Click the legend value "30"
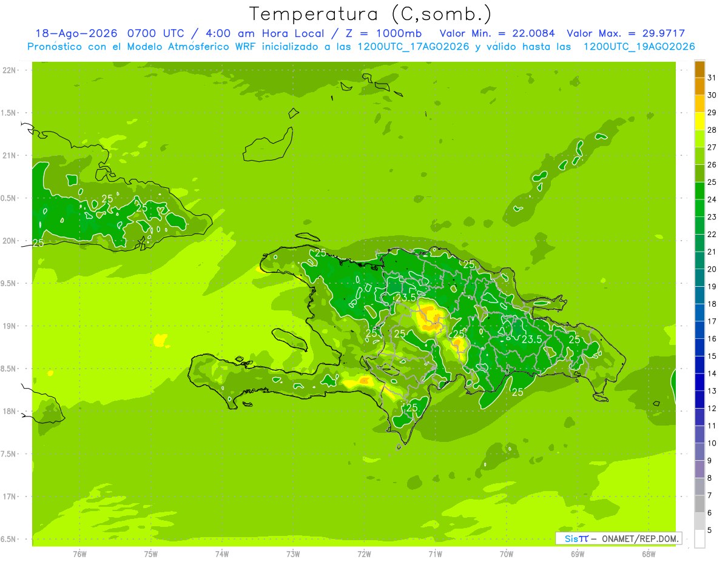The image size is (728, 562). tap(712, 95)
